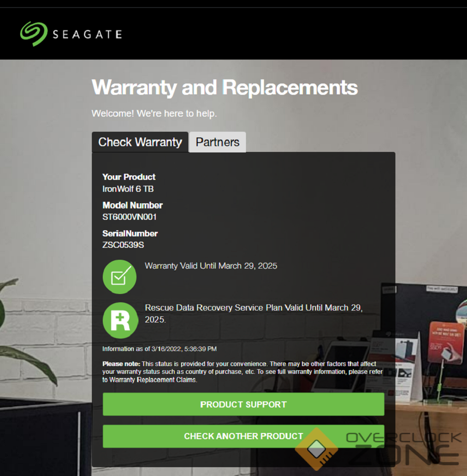467x476 pixels.
Task: Click the Warranty Valid Until March 29 text
Action: click(211, 265)
